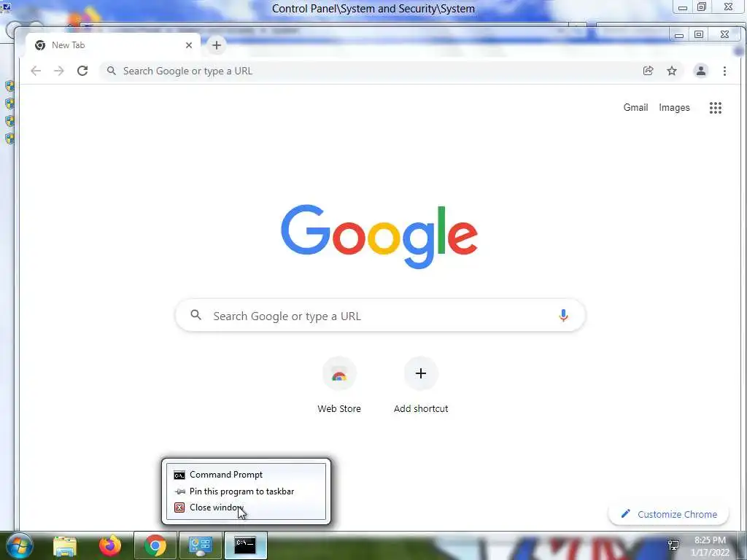Go forward using Chrome's forward arrow
This screenshot has width=747, height=560.
click(x=58, y=71)
